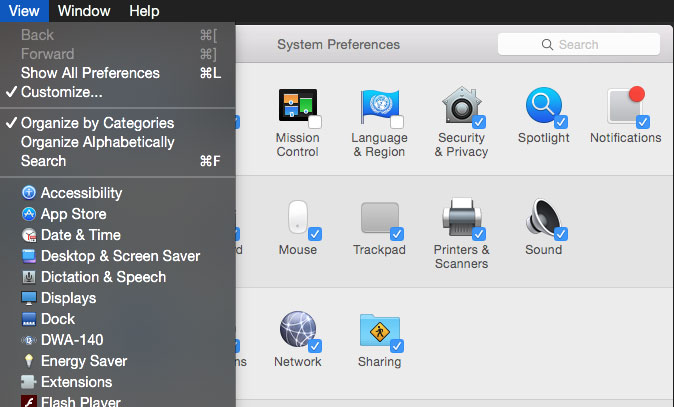674x407 pixels.
Task: Uncheck the Notifications checkbox
Action: coord(643,122)
